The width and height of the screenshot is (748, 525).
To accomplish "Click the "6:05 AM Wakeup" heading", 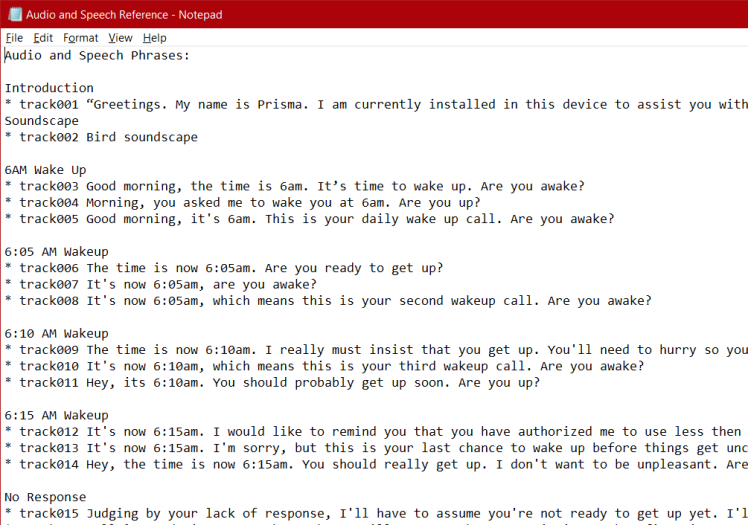I will coord(57,251).
